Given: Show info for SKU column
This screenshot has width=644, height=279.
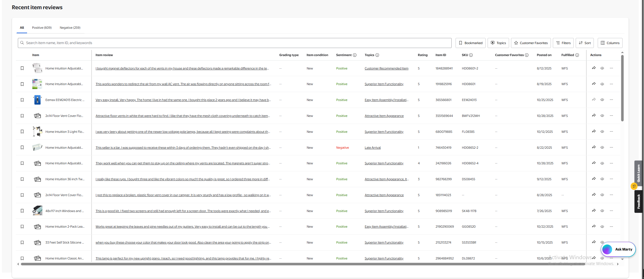Looking at the screenshot, I should click(x=471, y=55).
